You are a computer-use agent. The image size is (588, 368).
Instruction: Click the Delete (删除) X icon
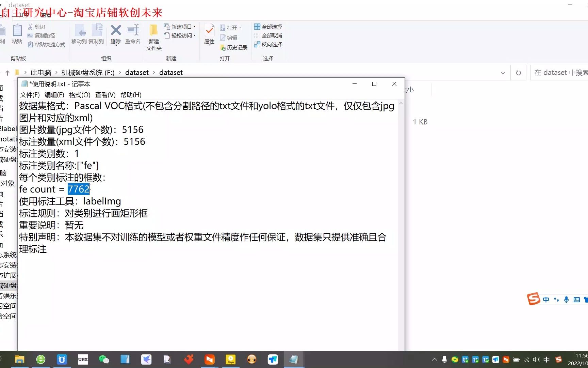coord(116,30)
